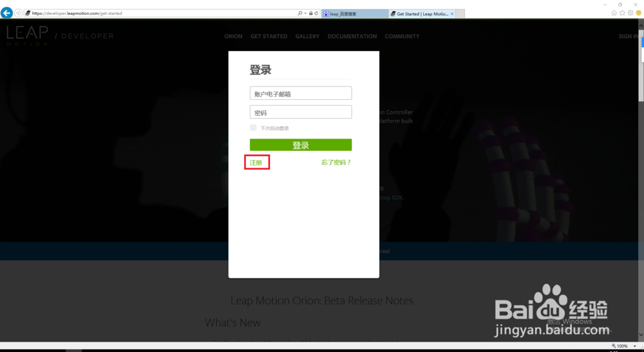The height and width of the screenshot is (352, 644).
Task: Click the 注册 register link
Action: (x=256, y=162)
